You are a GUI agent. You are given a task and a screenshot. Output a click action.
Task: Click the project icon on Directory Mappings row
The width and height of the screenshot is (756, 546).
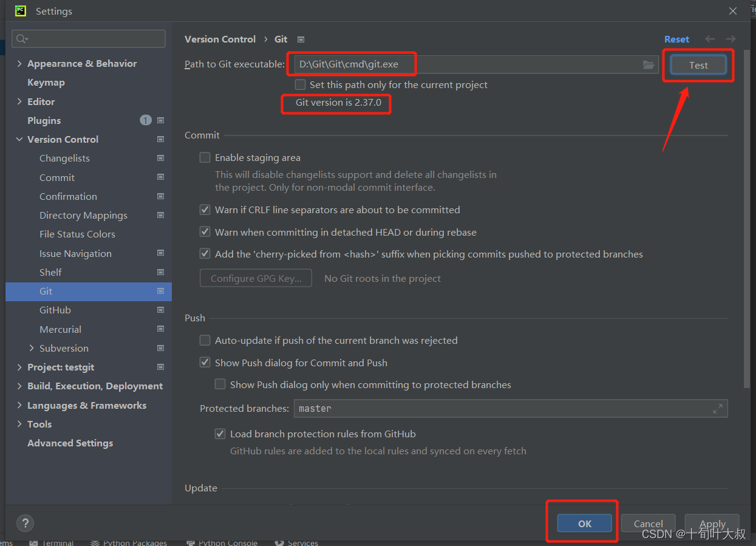(160, 215)
